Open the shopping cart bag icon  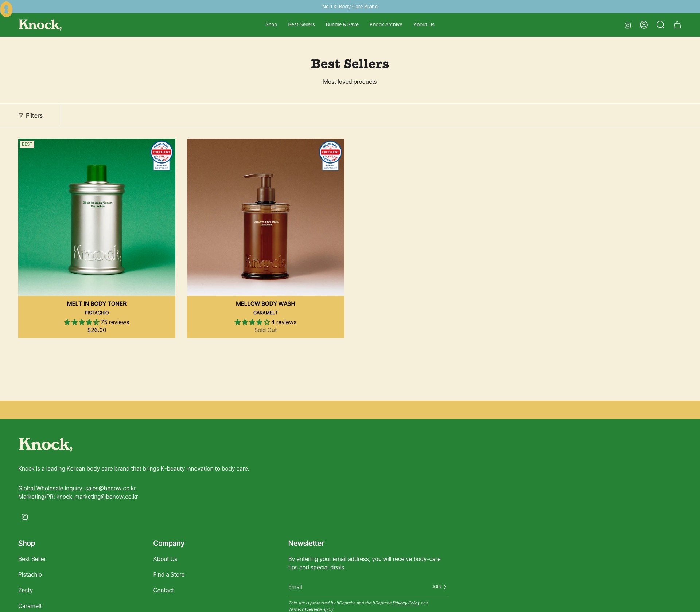677,25
